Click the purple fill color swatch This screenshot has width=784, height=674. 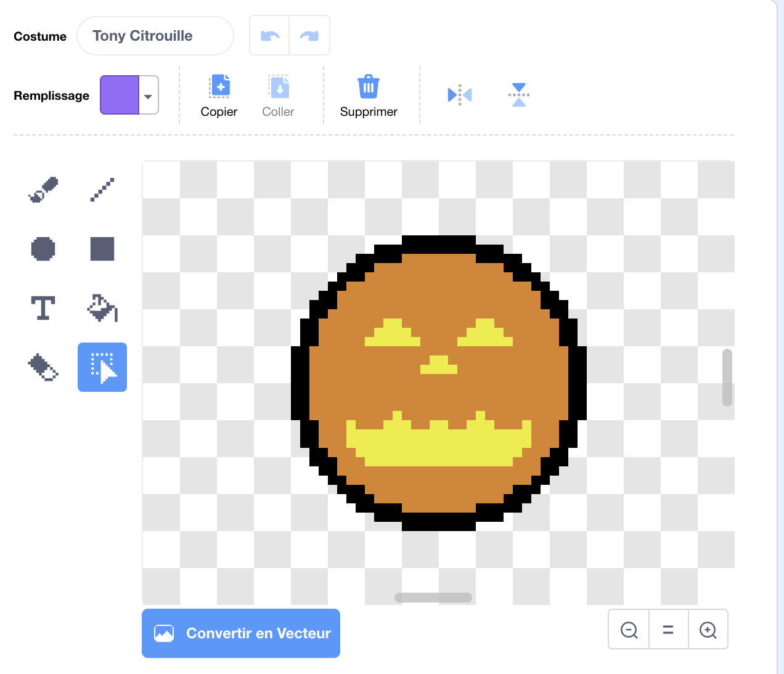point(120,95)
